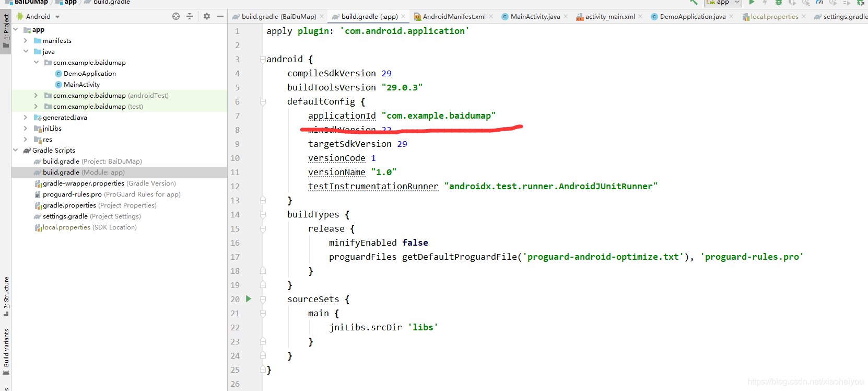Select gradle.properties (Project Properties) file
The width and height of the screenshot is (868, 391).
(100, 205)
